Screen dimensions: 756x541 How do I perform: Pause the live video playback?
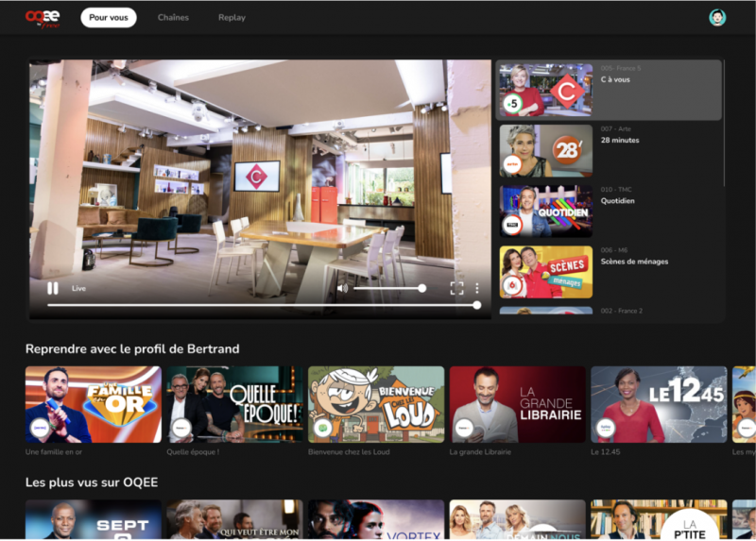click(x=53, y=288)
